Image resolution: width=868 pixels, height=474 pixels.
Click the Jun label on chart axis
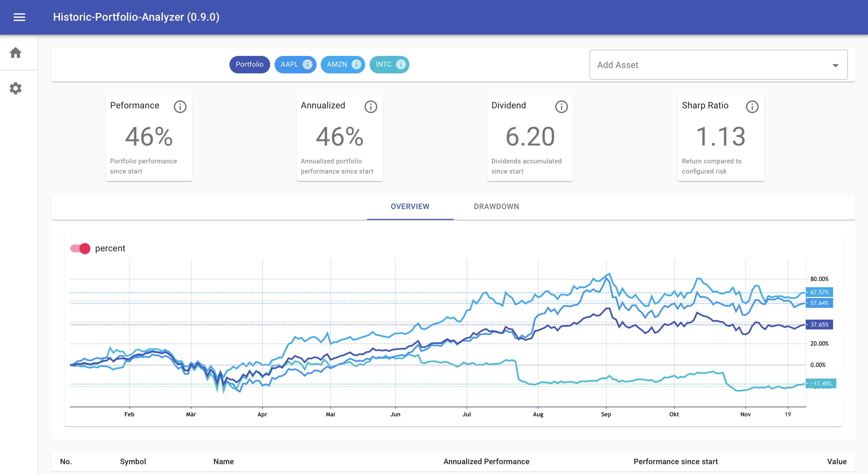pyautogui.click(x=395, y=414)
